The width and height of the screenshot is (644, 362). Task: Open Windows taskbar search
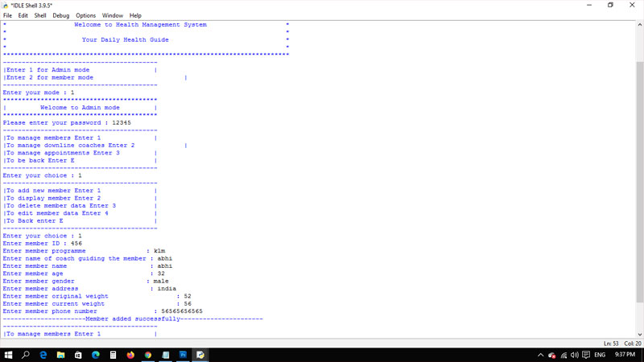[26, 355]
